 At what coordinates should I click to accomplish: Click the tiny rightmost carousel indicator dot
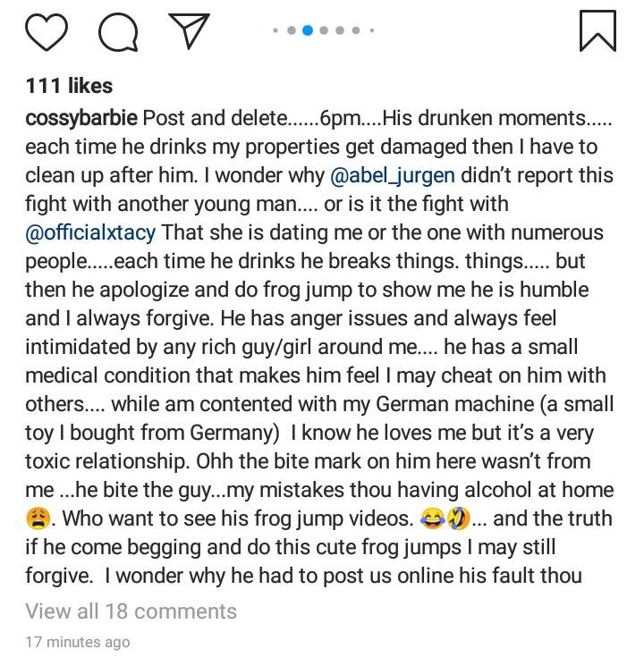click(x=371, y=30)
